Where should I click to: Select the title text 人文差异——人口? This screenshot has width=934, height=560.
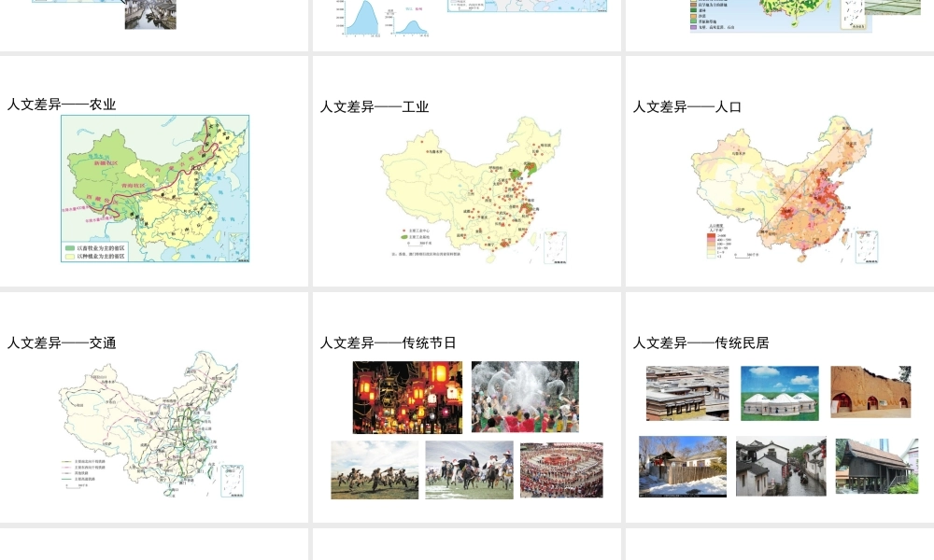click(x=687, y=107)
